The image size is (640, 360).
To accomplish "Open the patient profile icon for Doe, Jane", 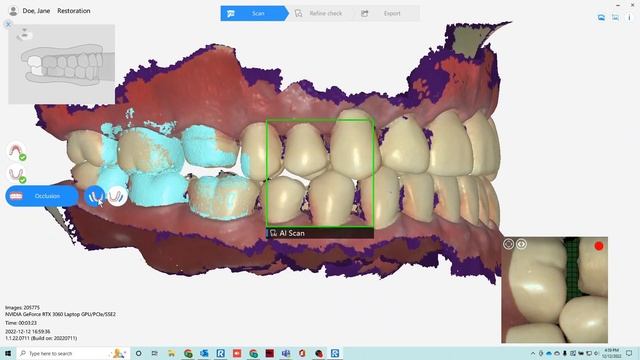I will 13,11.
